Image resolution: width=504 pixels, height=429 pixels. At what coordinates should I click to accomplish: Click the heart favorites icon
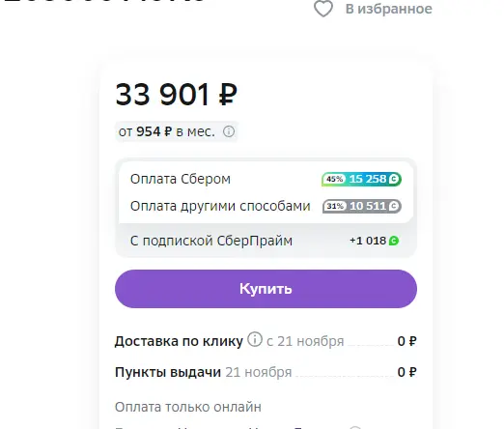[x=323, y=9]
